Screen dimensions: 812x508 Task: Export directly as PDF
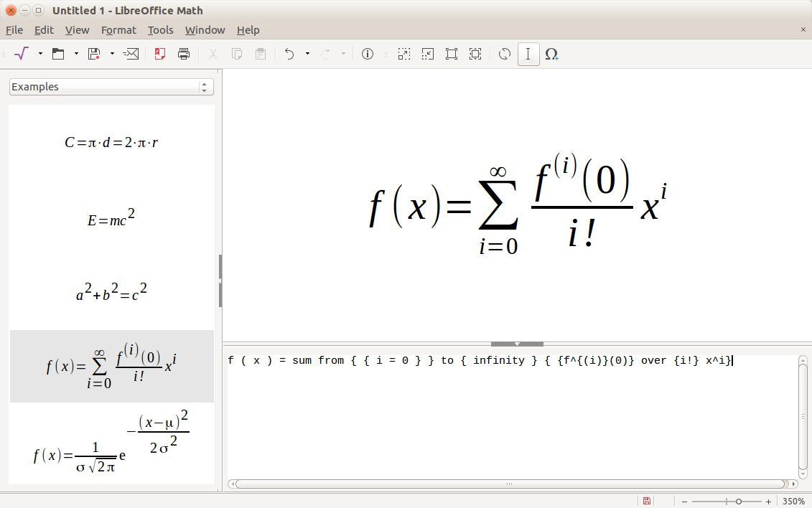pos(160,54)
